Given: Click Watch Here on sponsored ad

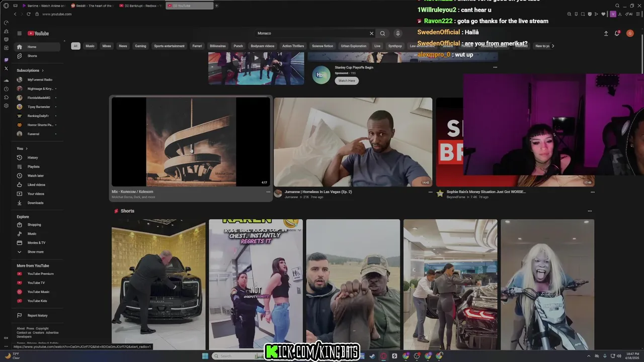Looking at the screenshot, I should click(347, 80).
